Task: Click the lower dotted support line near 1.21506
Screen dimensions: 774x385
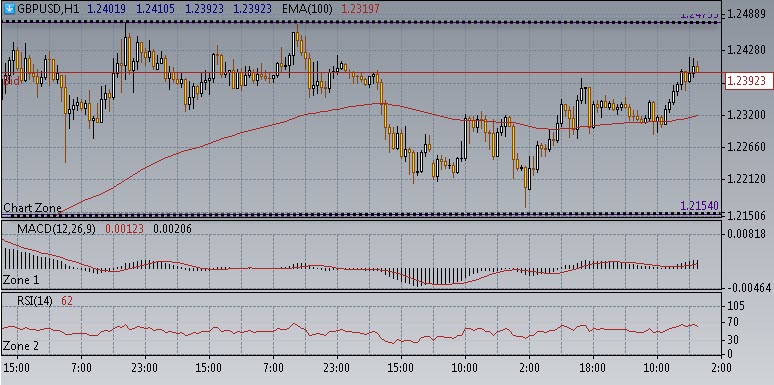Action: (361, 214)
